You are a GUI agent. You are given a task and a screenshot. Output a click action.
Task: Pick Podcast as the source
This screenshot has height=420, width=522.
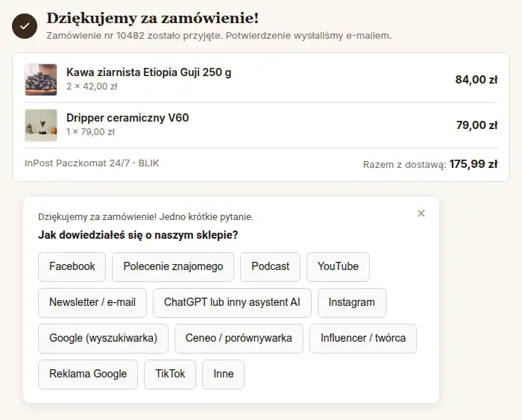[x=270, y=267]
